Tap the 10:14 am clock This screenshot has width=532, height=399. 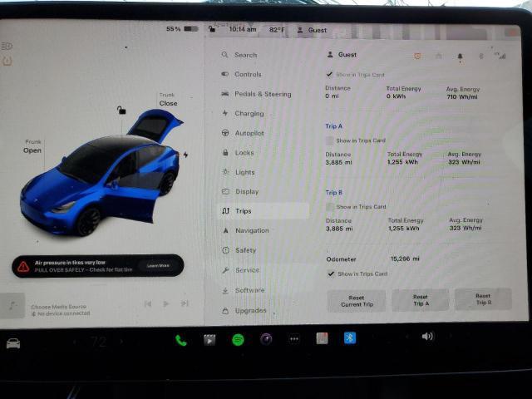(x=243, y=30)
